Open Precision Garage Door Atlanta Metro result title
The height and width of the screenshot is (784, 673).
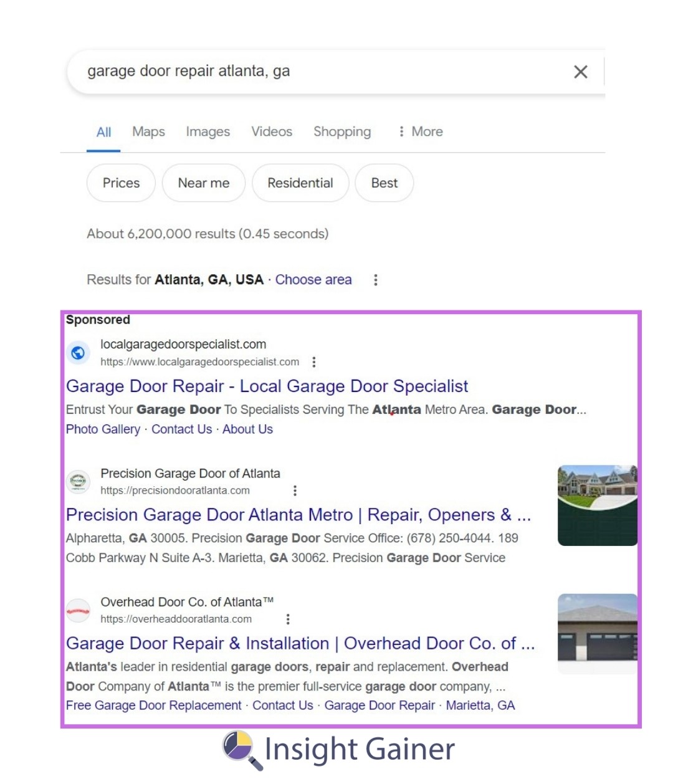[298, 515]
